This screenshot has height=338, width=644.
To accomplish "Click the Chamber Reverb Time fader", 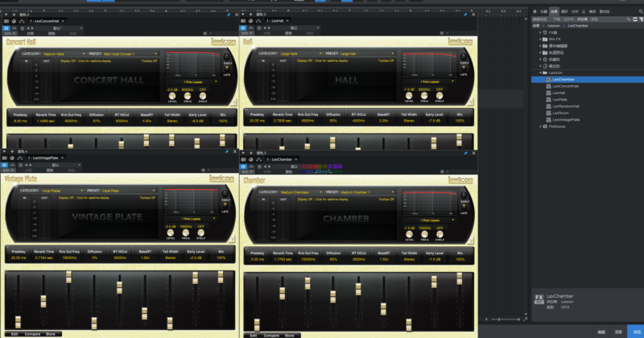I will point(283,293).
